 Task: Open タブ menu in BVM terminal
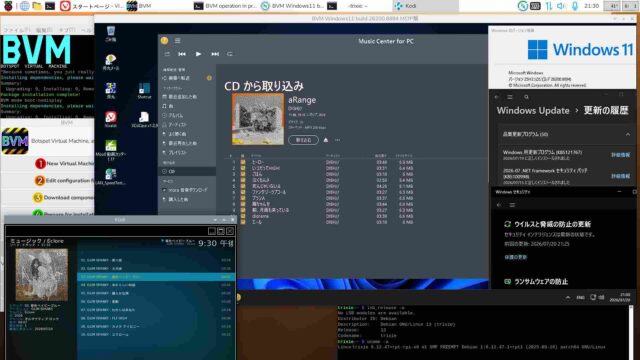point(67,30)
